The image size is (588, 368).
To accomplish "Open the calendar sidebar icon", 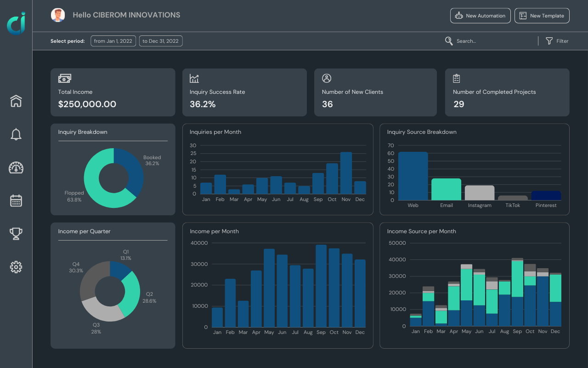I will (x=16, y=201).
